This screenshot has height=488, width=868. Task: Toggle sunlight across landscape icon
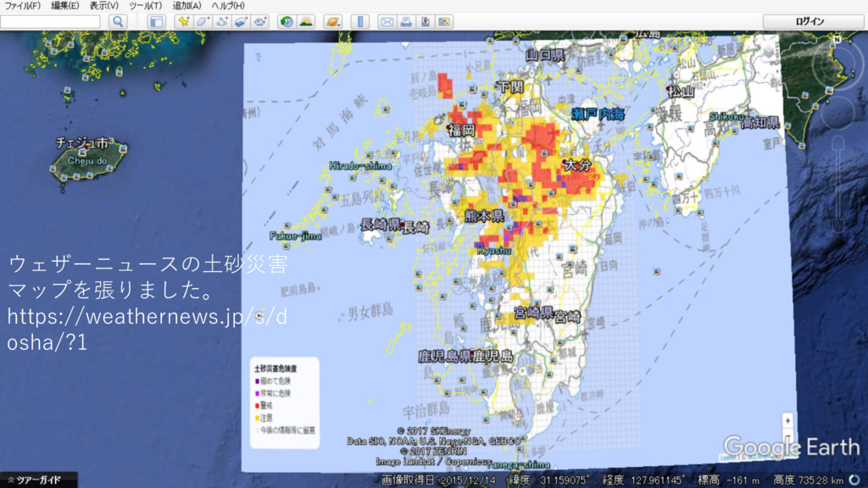pos(305,21)
